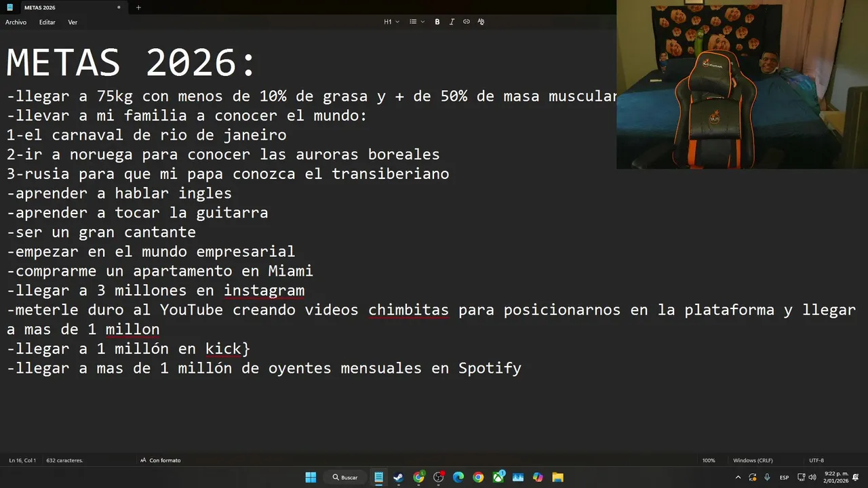This screenshot has width=868, height=488.
Task: Click the volume speaker tray icon
Action: click(812, 477)
